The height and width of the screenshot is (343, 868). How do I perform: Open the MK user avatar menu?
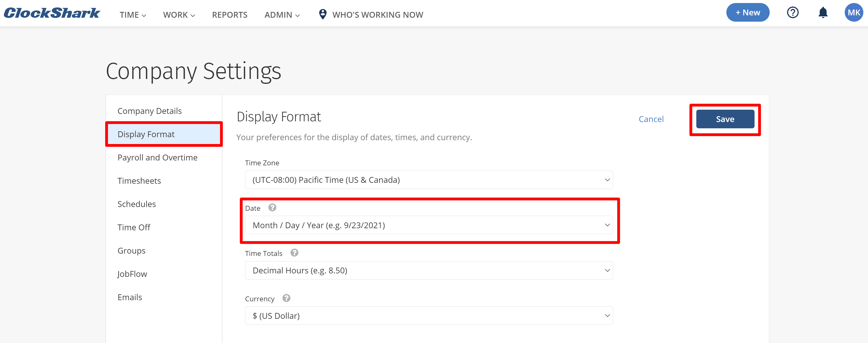854,13
